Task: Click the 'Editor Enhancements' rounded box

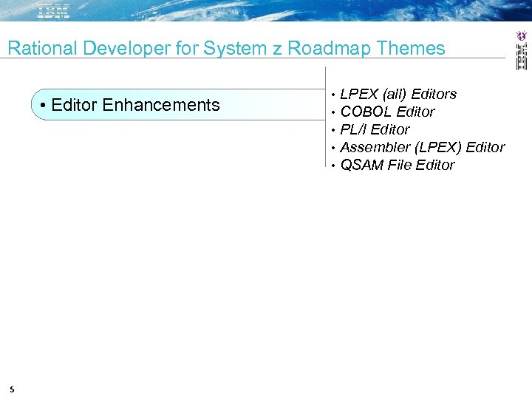Action: pos(178,104)
